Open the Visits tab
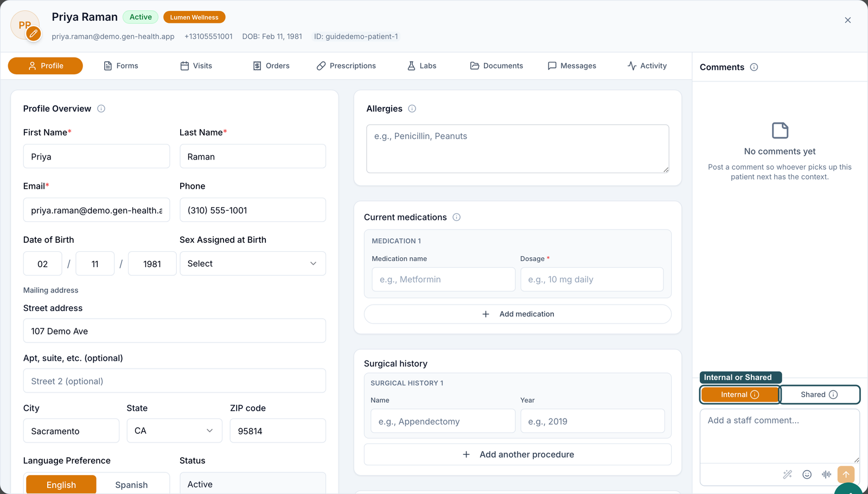Viewport: 868px width, 494px height. tap(196, 66)
